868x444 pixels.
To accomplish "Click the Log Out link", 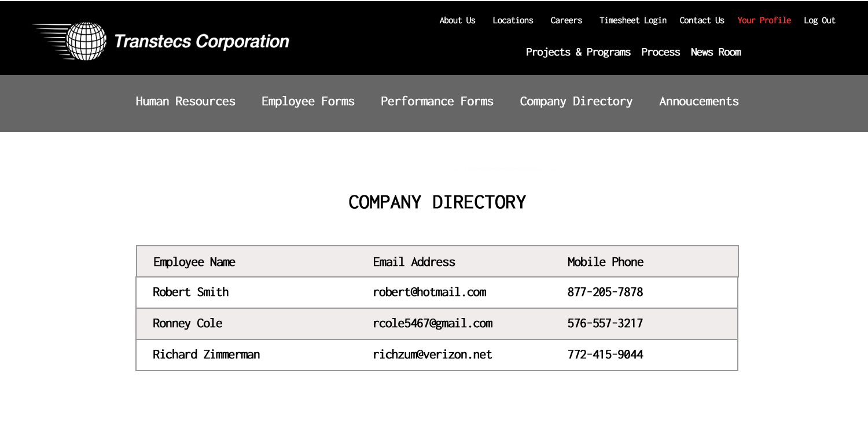I will (x=819, y=20).
